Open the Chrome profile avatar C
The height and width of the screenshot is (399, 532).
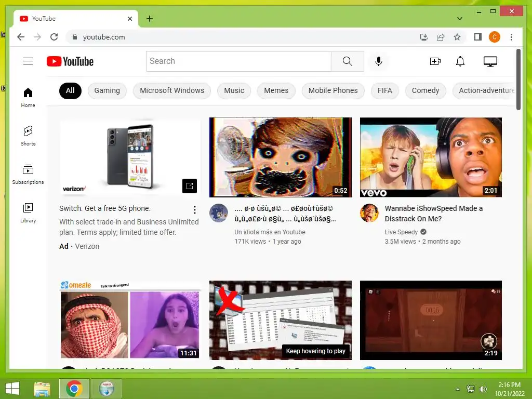[495, 37]
